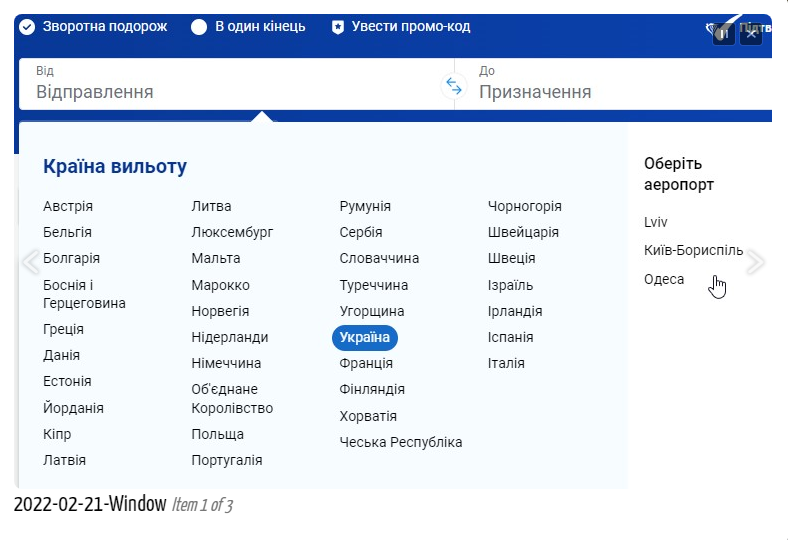Select country Швейцарія
This screenshot has height=540, width=788.
pyautogui.click(x=523, y=233)
